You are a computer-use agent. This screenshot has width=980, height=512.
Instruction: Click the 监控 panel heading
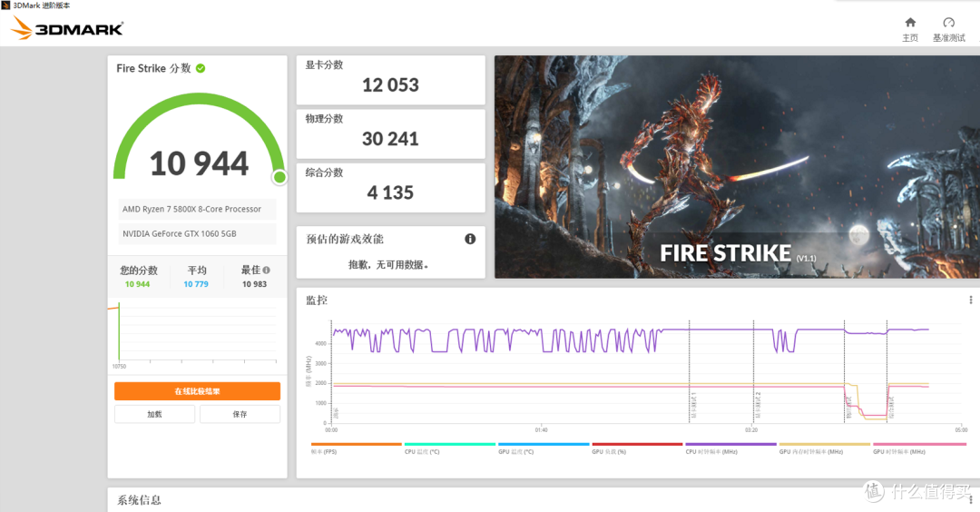click(317, 300)
